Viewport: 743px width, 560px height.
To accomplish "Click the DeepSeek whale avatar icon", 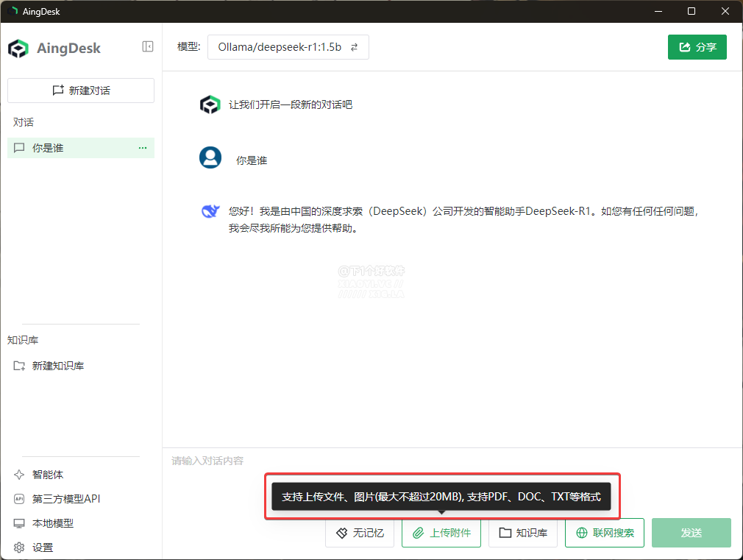I will click(x=210, y=212).
